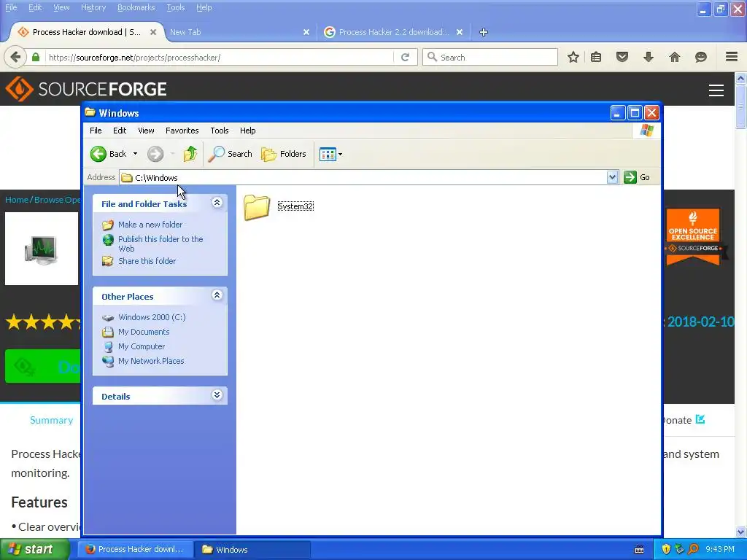Open Explorer File menu
747x560 pixels.
coord(96,131)
